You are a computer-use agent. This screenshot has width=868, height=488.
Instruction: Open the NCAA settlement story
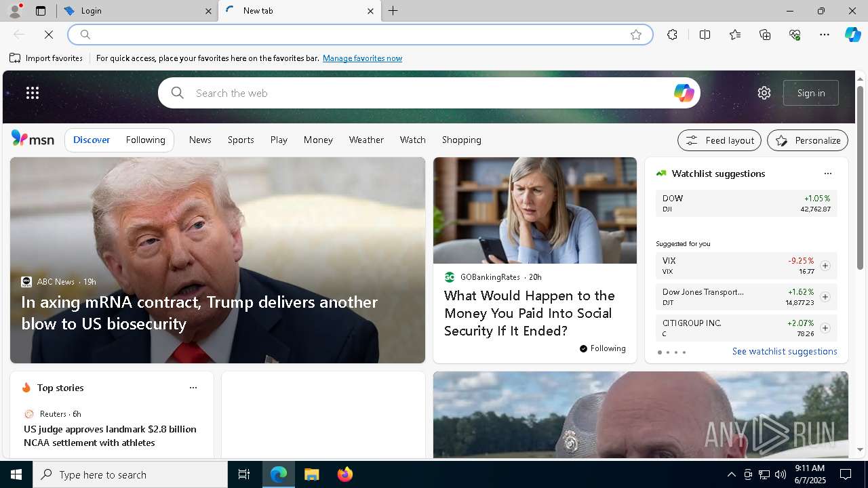110,436
